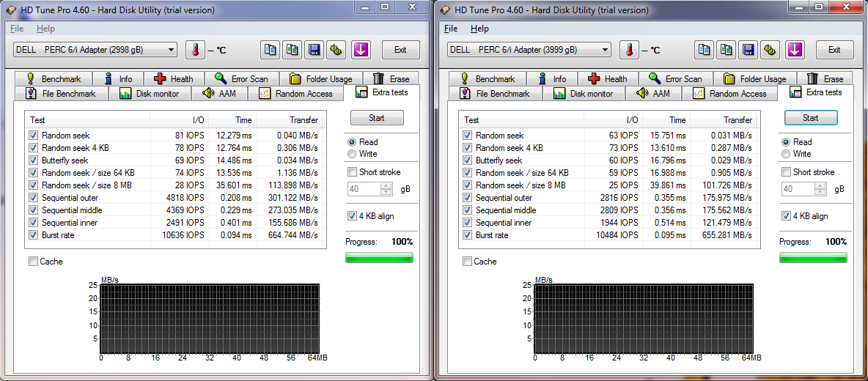Open Benchmark tab in left window
Screen dimensions: 868x381
(54, 79)
